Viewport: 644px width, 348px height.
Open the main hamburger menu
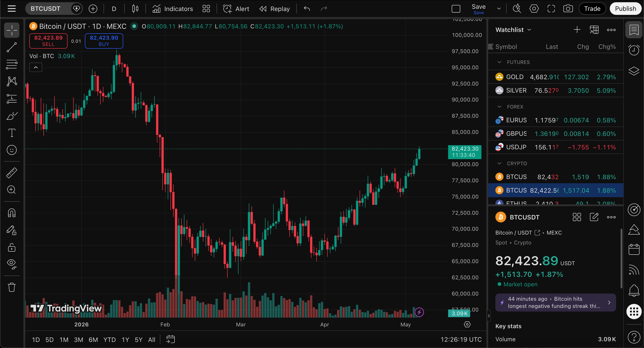pyautogui.click(x=11, y=9)
